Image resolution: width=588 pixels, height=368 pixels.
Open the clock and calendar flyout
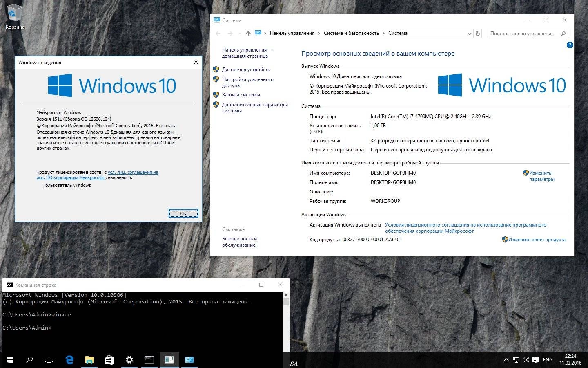click(x=570, y=360)
